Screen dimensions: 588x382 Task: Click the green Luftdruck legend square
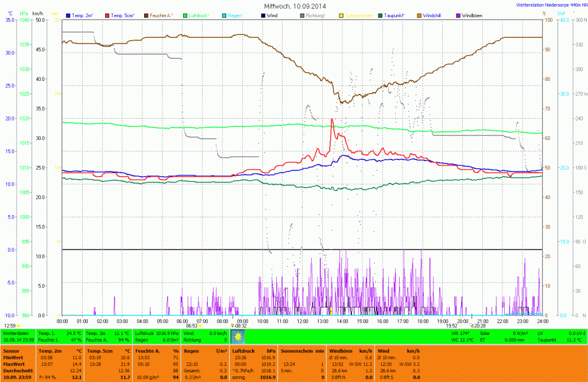[186, 15]
